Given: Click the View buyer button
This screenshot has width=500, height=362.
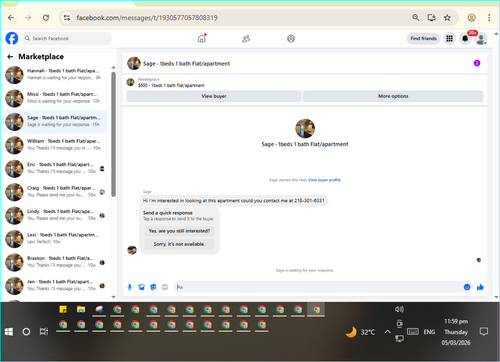Looking at the screenshot, I should tap(214, 96).
